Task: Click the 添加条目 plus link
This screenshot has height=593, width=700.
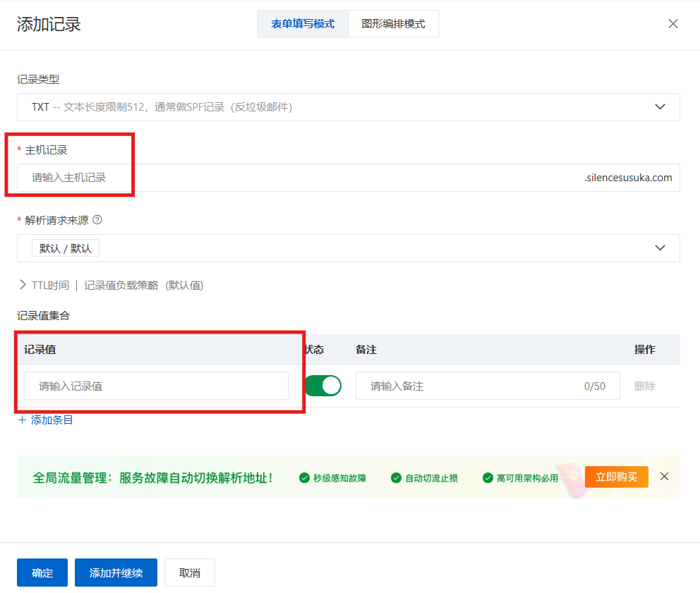Action: 45,420
